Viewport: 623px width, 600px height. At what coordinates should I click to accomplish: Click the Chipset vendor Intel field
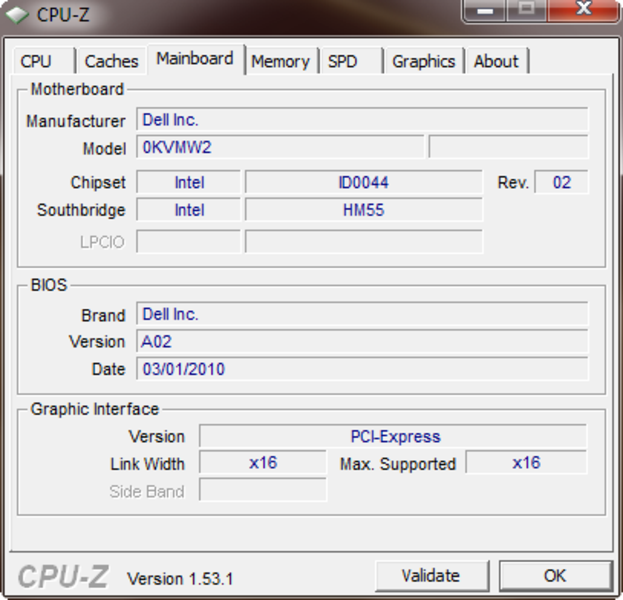click(x=188, y=182)
